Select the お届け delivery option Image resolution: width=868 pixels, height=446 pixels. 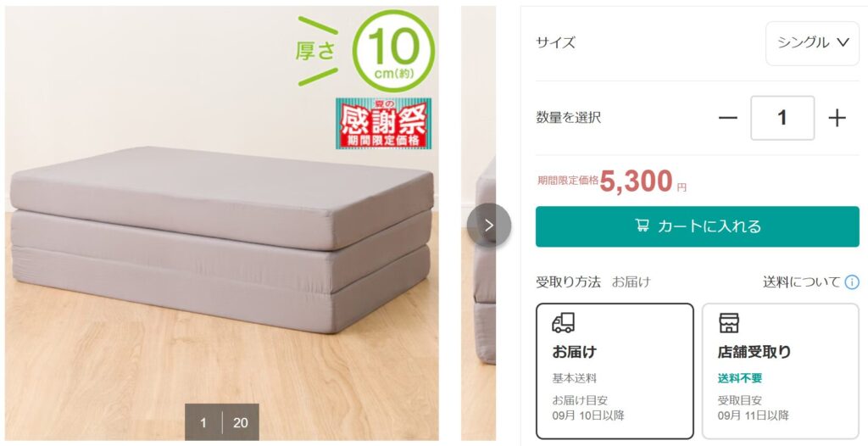[x=615, y=371]
